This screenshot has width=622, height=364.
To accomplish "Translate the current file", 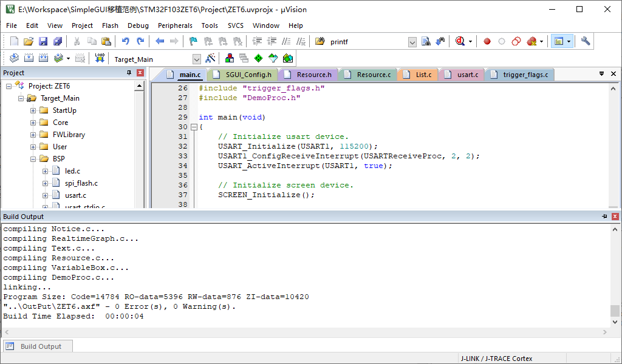I will (15, 59).
